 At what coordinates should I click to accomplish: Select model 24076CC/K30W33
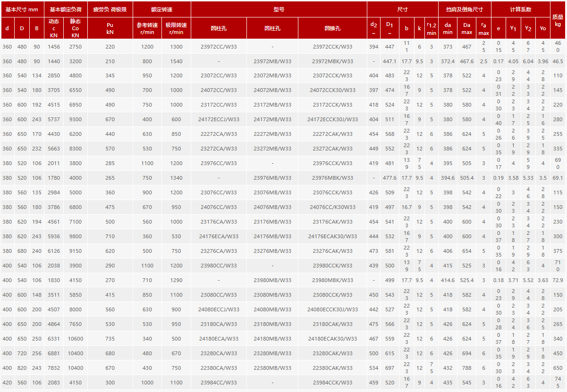[x=332, y=207]
